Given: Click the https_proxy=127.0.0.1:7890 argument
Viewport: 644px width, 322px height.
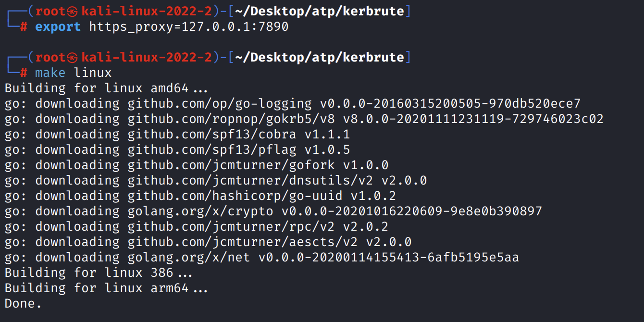Looking at the screenshot, I should pos(189,27).
